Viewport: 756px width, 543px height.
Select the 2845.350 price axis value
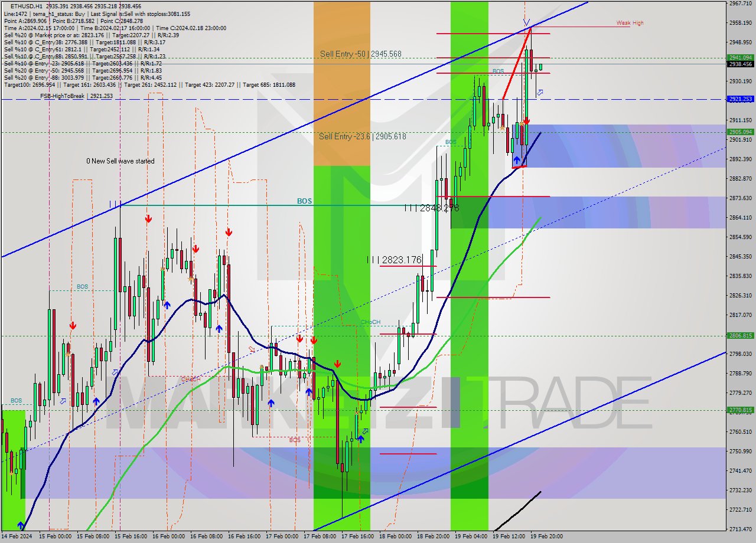click(x=740, y=256)
